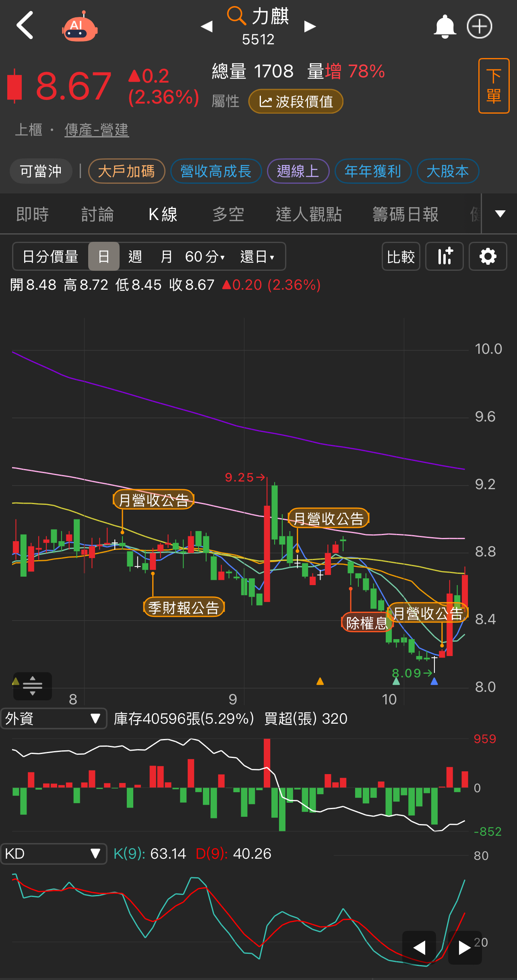Open the 傳產-營建 sector link
Image resolution: width=517 pixels, height=980 pixels.
coord(97,130)
